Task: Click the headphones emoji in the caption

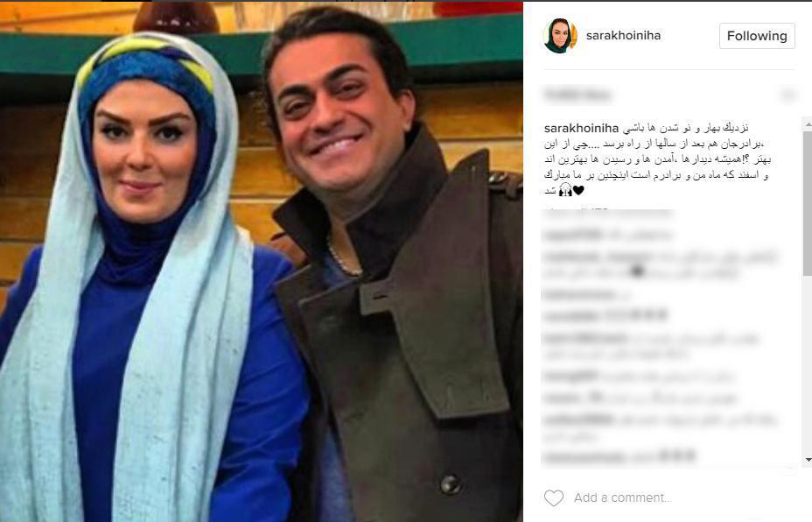Action: click(565, 191)
